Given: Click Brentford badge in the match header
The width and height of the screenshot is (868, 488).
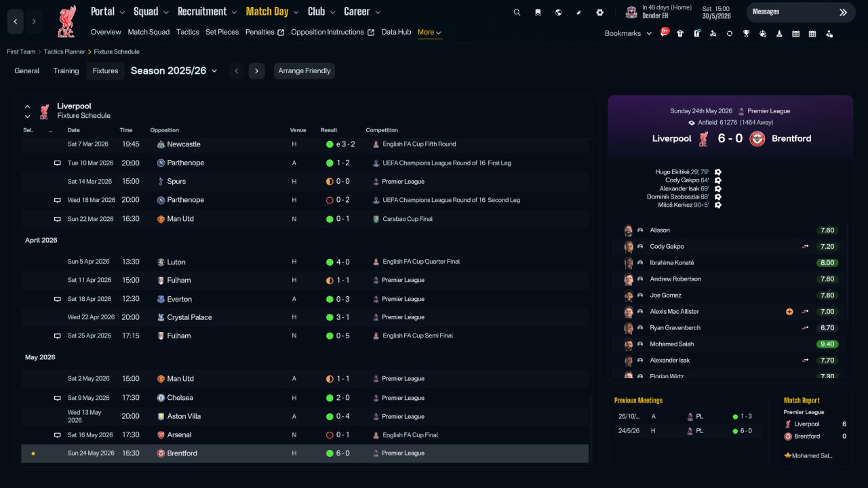Looking at the screenshot, I should pyautogui.click(x=757, y=138).
